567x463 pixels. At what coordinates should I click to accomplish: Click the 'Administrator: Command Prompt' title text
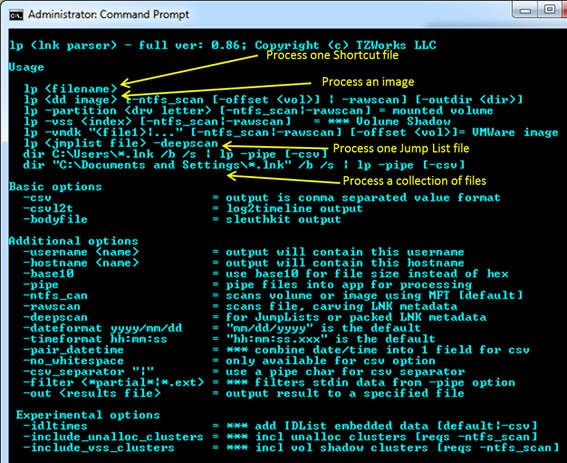click(108, 14)
